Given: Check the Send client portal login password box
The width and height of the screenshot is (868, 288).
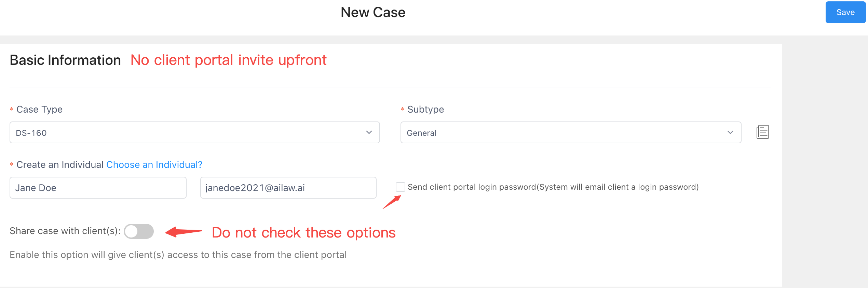Looking at the screenshot, I should tap(400, 187).
